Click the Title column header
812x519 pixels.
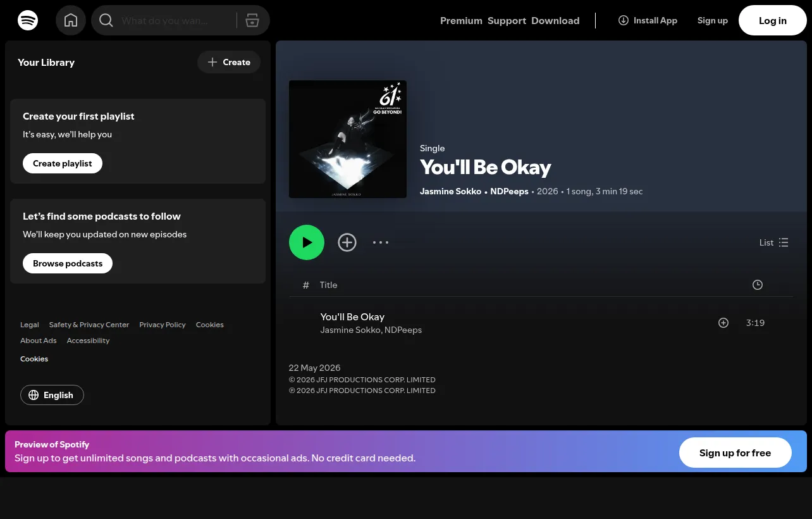328,285
